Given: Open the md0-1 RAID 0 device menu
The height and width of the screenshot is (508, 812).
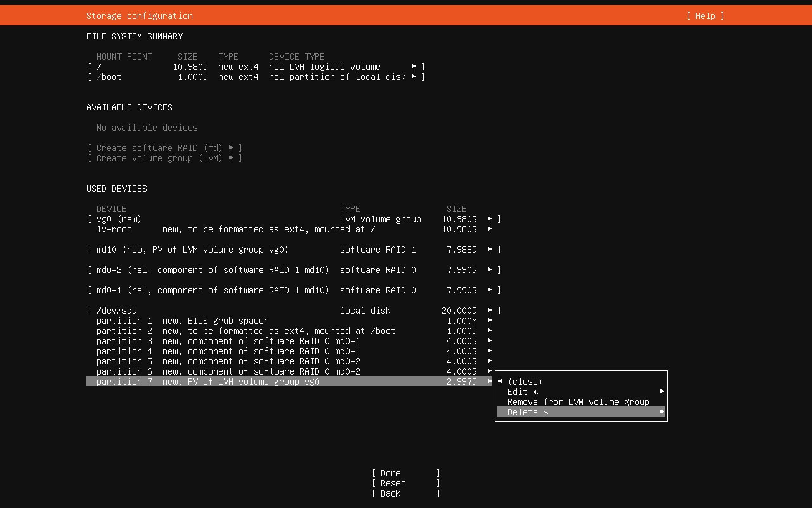Looking at the screenshot, I should 294,290.
